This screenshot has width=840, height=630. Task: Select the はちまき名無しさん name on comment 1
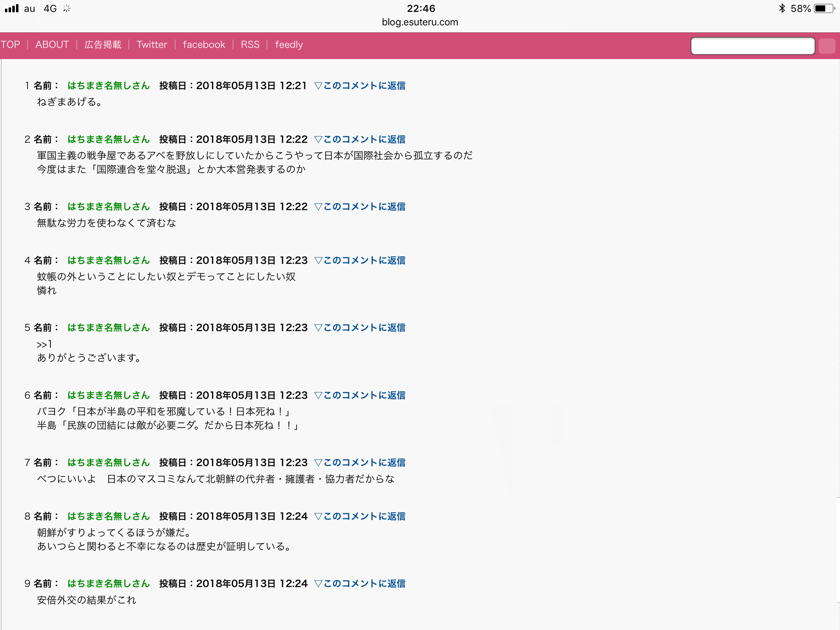(109, 86)
